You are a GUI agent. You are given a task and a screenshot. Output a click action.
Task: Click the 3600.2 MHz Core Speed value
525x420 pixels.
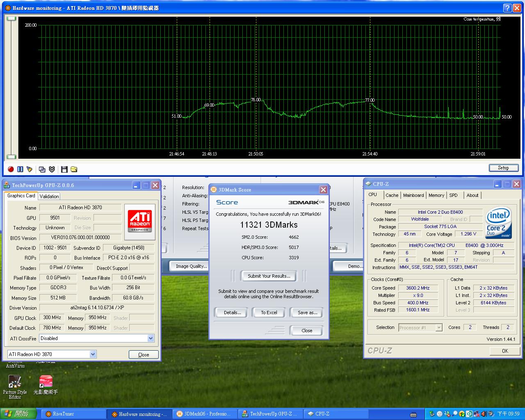[418, 288]
